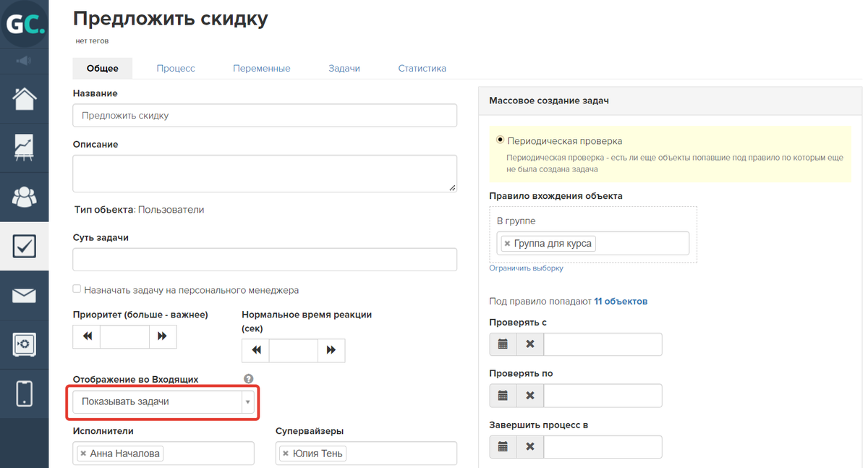
Task: Select Периодическая проверка radio button
Action: (501, 140)
